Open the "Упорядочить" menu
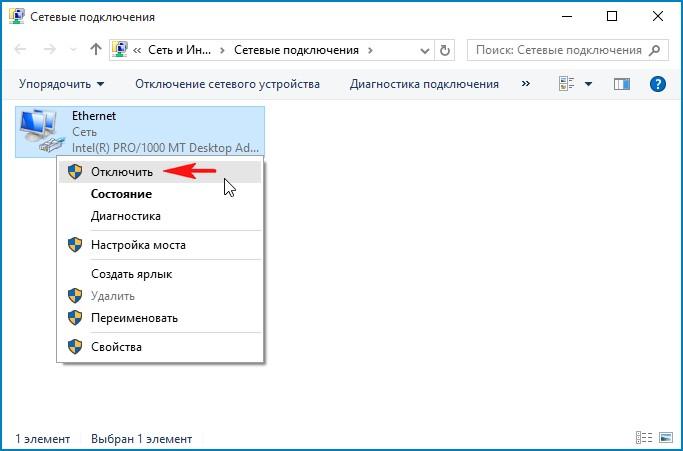 [61, 84]
